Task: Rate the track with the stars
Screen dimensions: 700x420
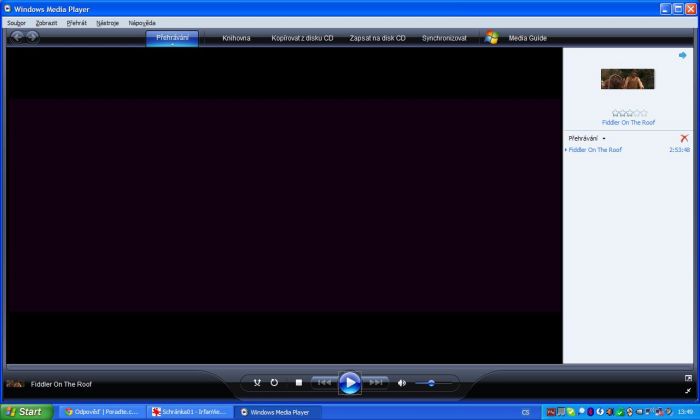Action: tap(629, 113)
